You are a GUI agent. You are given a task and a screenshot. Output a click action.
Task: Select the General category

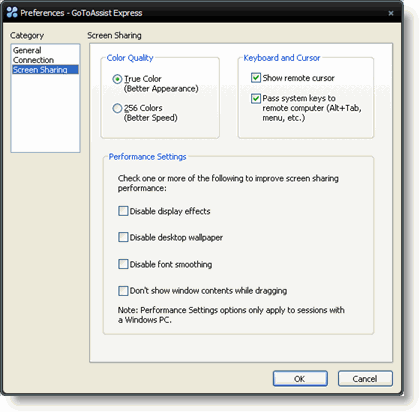[27, 50]
